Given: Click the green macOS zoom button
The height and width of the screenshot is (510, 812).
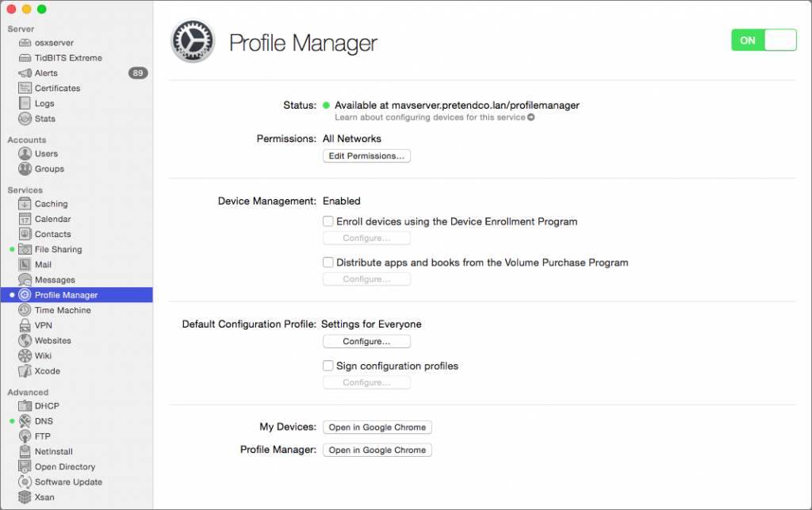Looking at the screenshot, I should coord(42,9).
